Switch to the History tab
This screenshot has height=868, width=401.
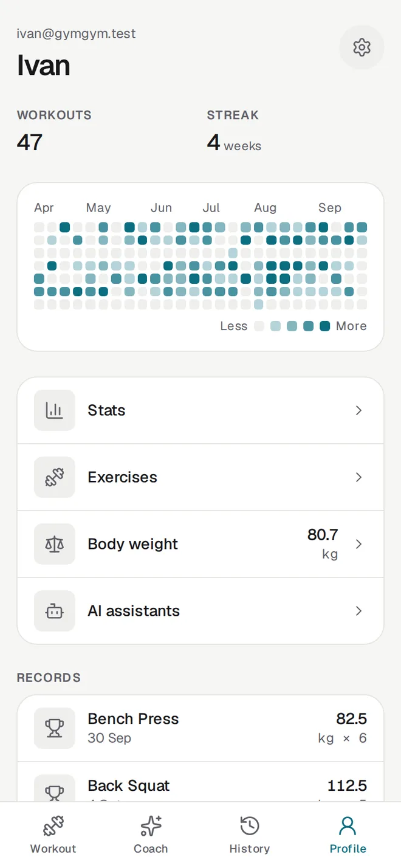pyautogui.click(x=250, y=835)
